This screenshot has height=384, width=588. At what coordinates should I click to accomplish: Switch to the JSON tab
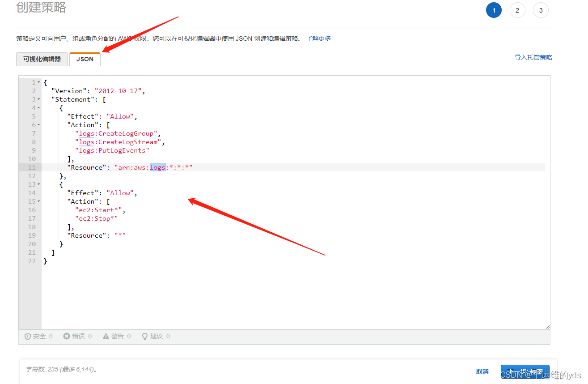coord(85,59)
